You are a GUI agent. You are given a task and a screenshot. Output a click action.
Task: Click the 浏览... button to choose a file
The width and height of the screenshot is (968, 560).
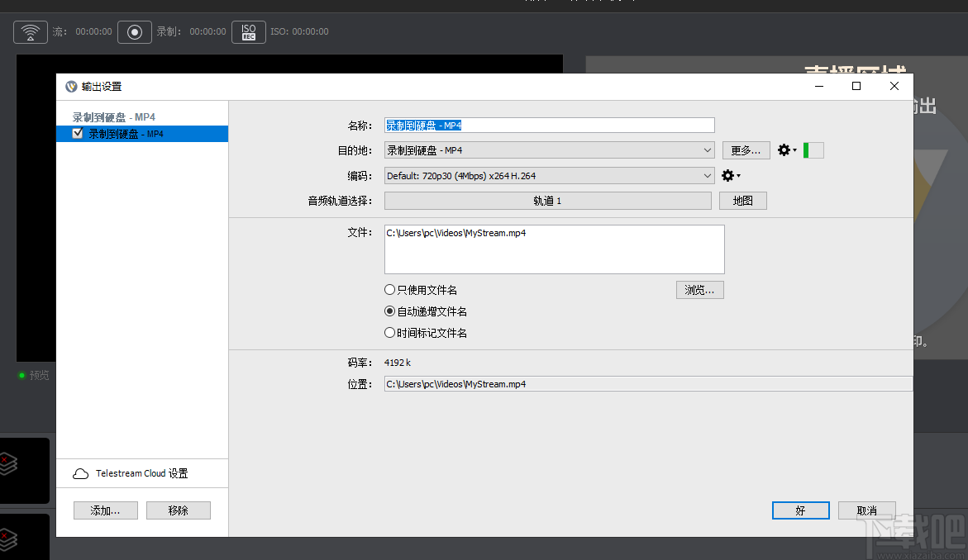[x=699, y=289]
